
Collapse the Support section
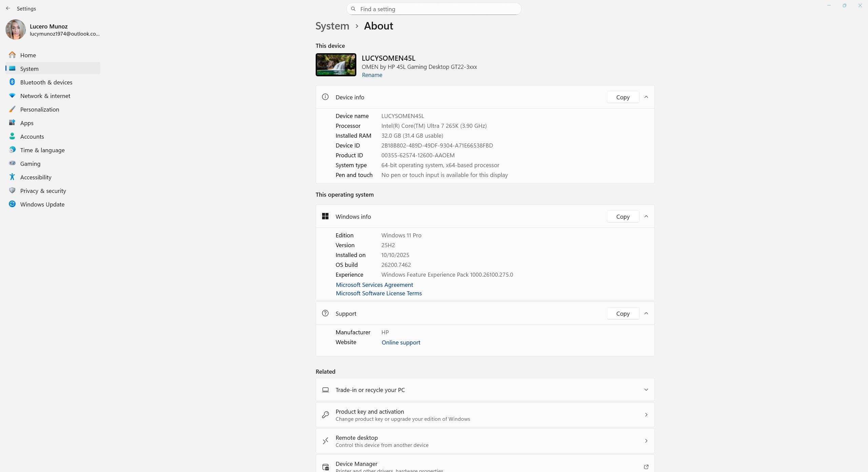[646, 314]
